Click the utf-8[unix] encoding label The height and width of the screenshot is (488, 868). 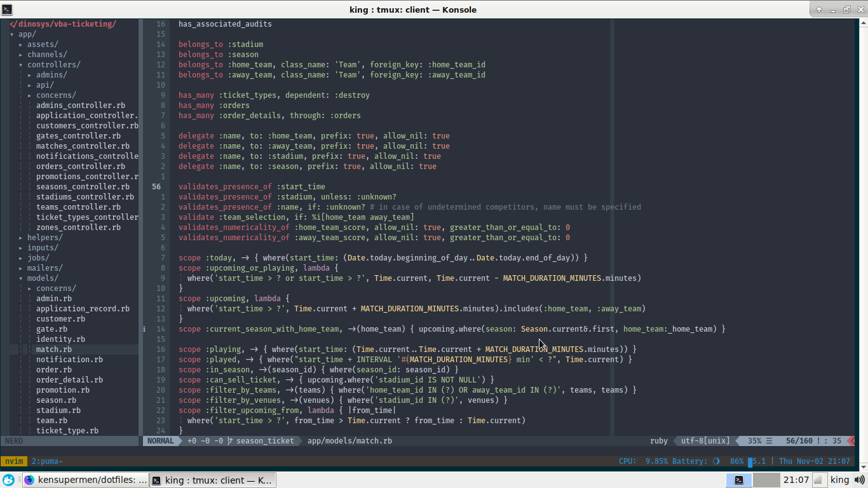(x=705, y=440)
